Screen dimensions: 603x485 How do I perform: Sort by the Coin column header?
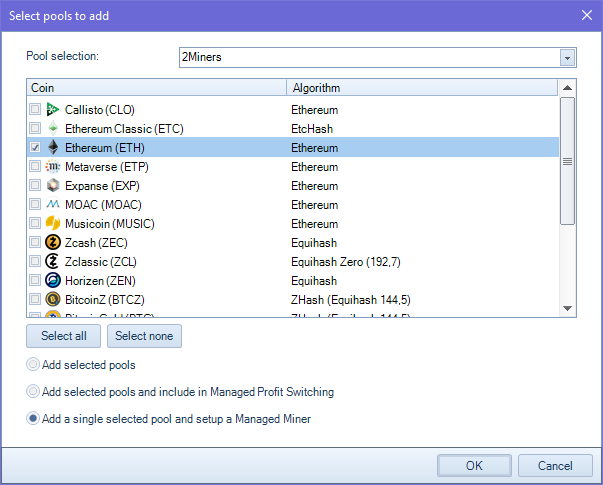click(157, 88)
